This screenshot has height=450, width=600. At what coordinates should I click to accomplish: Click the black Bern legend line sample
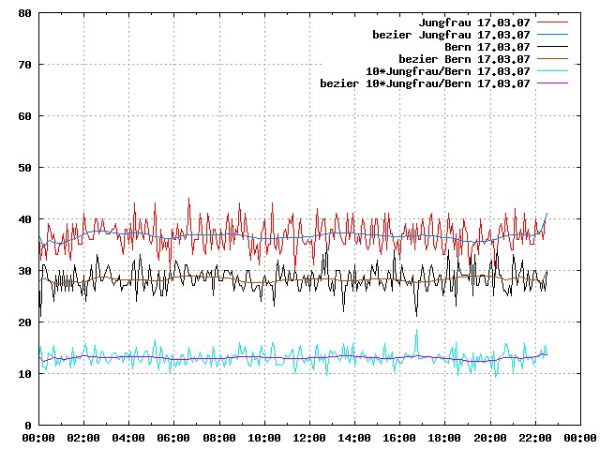click(552, 46)
